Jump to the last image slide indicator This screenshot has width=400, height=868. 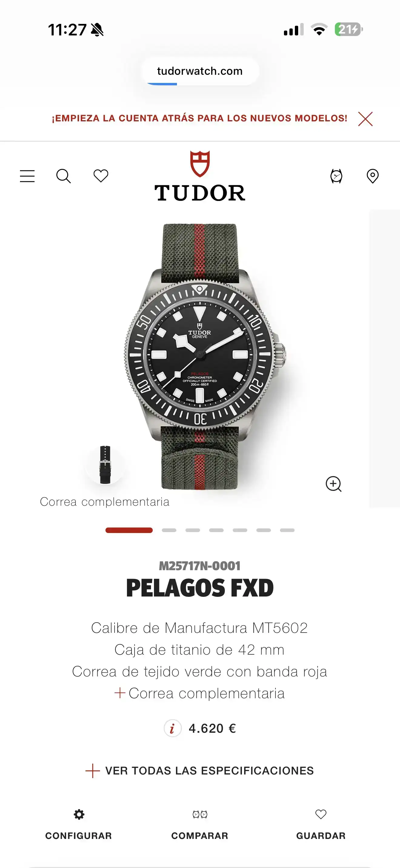click(x=287, y=530)
